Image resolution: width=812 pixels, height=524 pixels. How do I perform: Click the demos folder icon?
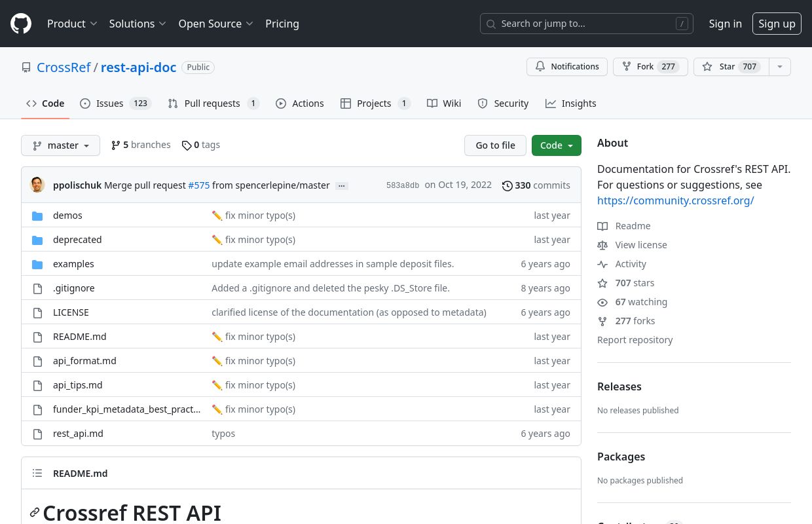point(37,215)
